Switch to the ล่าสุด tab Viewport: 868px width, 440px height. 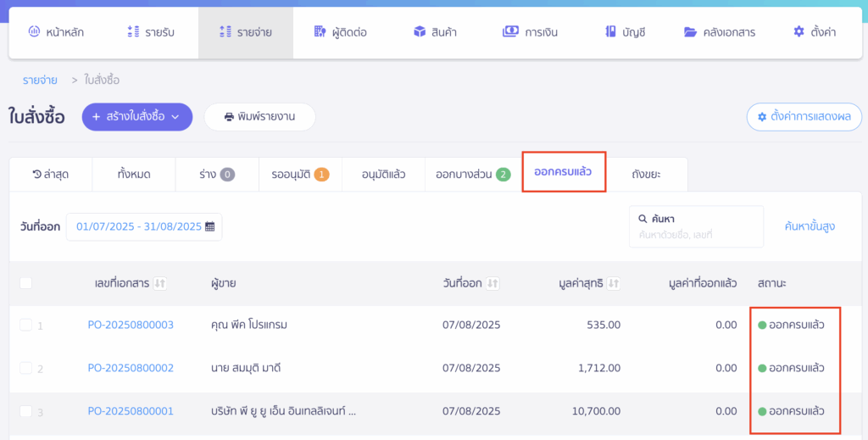click(x=50, y=175)
